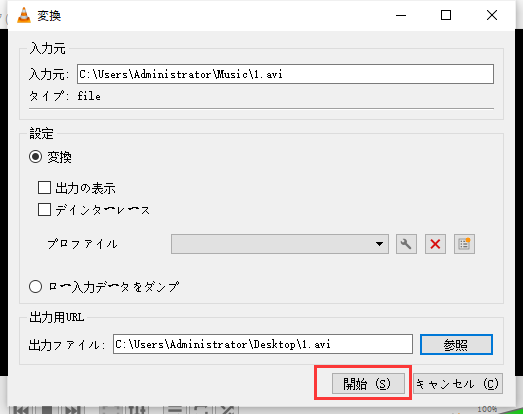Click the 出力用URL group label
The image size is (523, 414).
[57, 317]
